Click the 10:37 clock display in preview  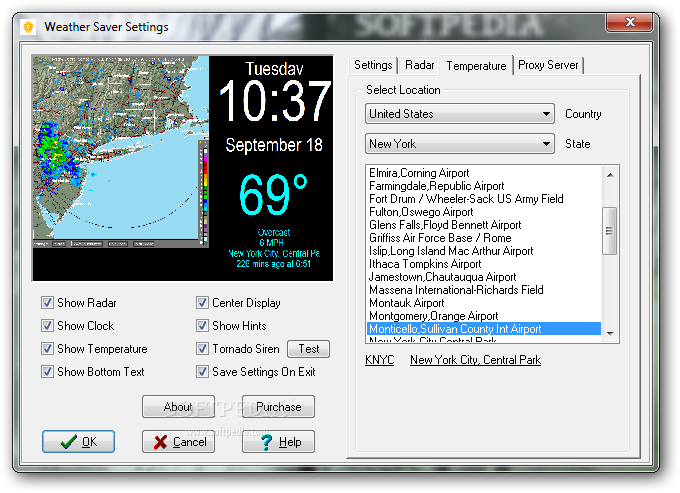pyautogui.click(x=275, y=102)
